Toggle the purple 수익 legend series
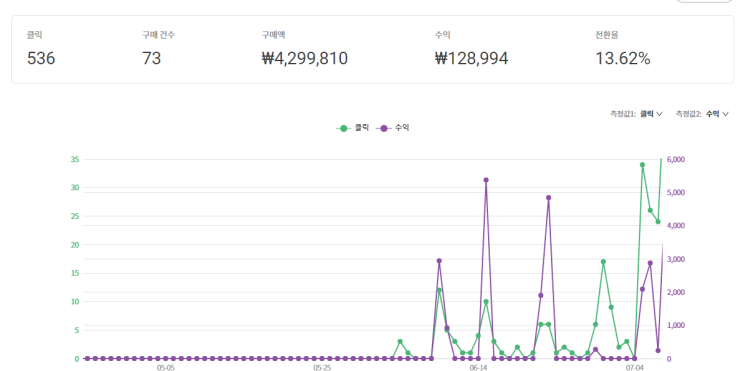 tap(392, 128)
